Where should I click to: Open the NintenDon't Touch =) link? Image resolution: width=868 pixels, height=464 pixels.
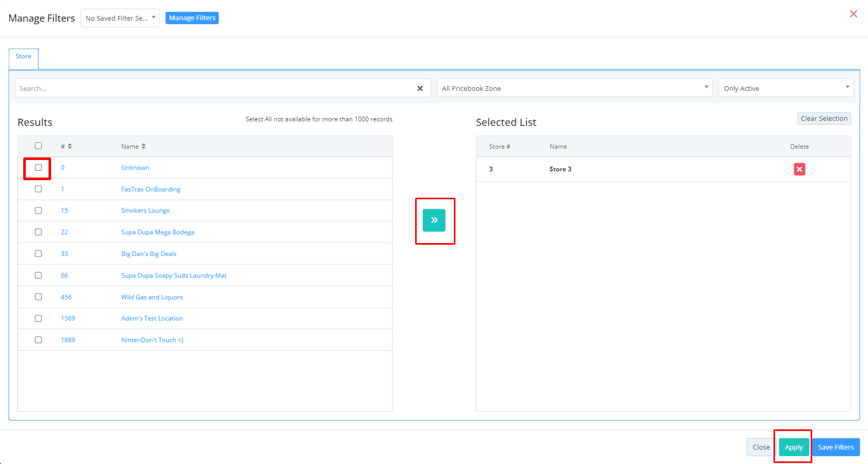tap(152, 340)
